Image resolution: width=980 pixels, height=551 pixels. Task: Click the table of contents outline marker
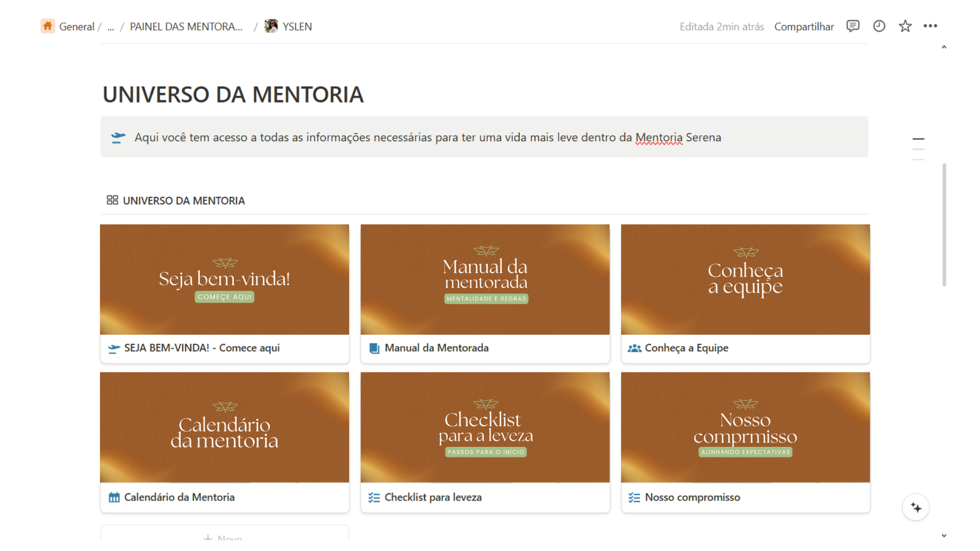coord(918,149)
